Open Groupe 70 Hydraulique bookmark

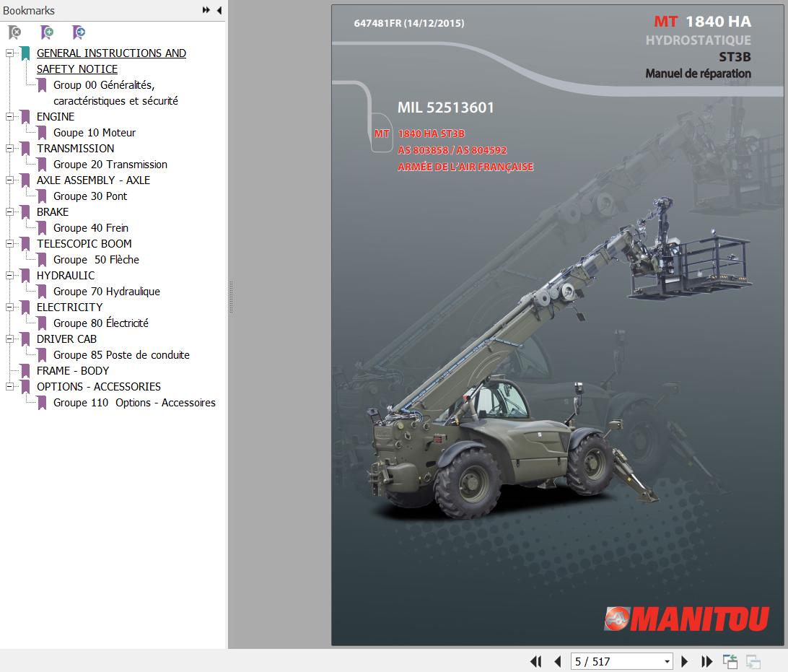pyautogui.click(x=107, y=292)
